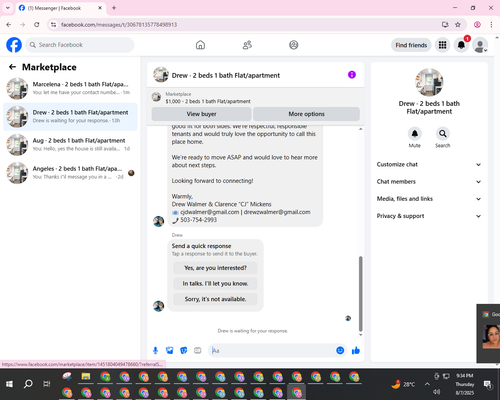Click the weather widget showing 28°C
500x400 pixels.
(403, 384)
